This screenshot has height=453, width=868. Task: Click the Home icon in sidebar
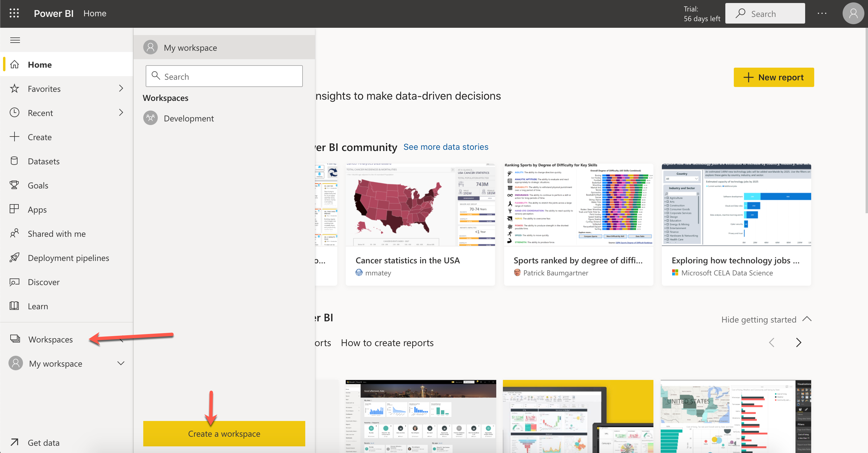(15, 64)
